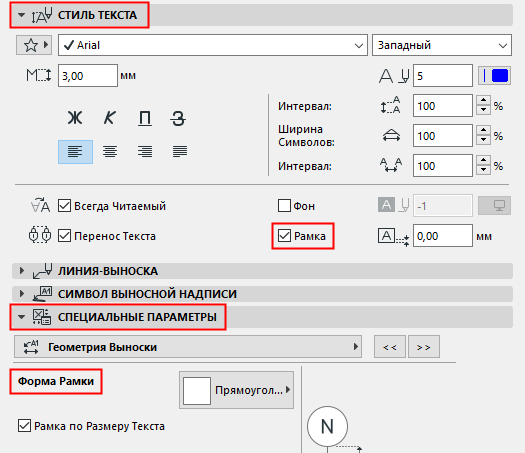Click the ЛИНИЯ-ВЫНОСКА pen line icon
Viewport: 525px width, 453px height.
[x=42, y=271]
